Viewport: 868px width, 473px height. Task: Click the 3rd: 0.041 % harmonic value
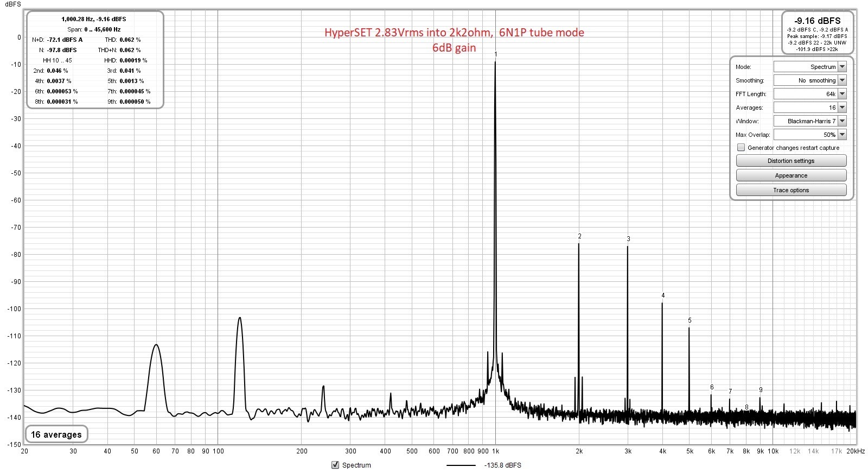point(124,71)
